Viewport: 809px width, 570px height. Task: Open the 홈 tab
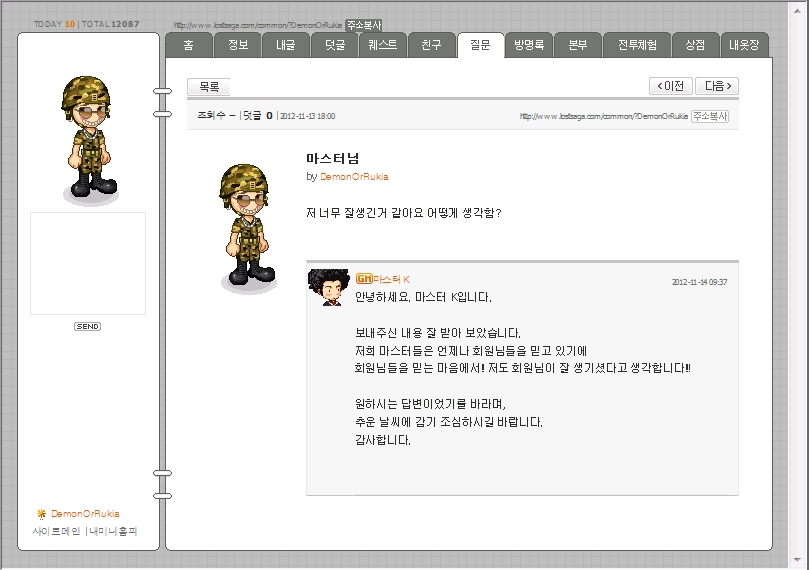(x=189, y=45)
